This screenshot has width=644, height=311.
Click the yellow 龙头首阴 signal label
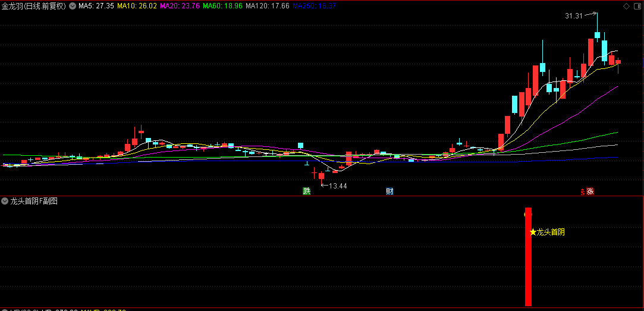pos(551,232)
